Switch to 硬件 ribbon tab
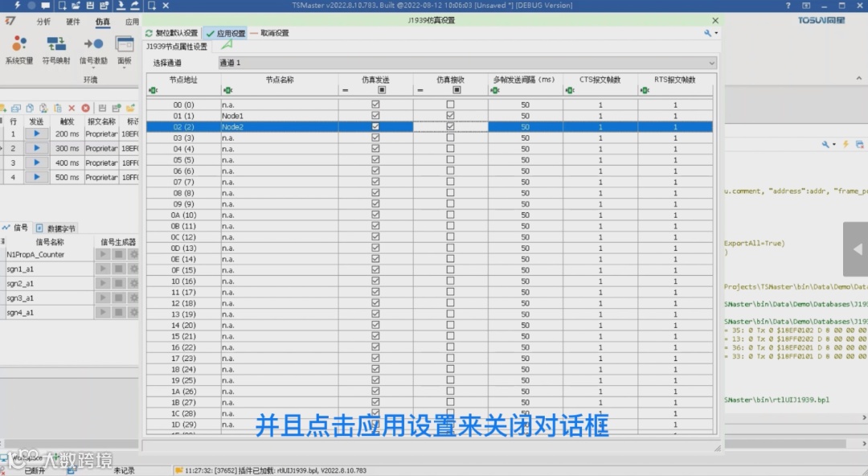Screen dimensions: 868x476 pos(72,22)
